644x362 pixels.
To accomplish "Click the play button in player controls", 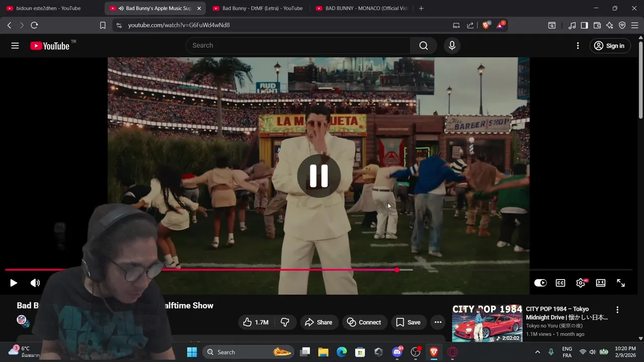I will click(x=14, y=283).
